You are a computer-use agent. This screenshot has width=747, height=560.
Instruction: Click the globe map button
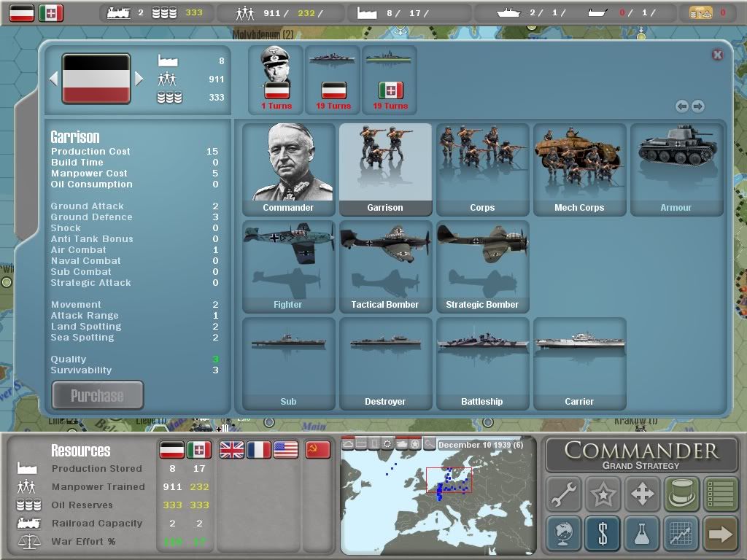[x=564, y=533]
